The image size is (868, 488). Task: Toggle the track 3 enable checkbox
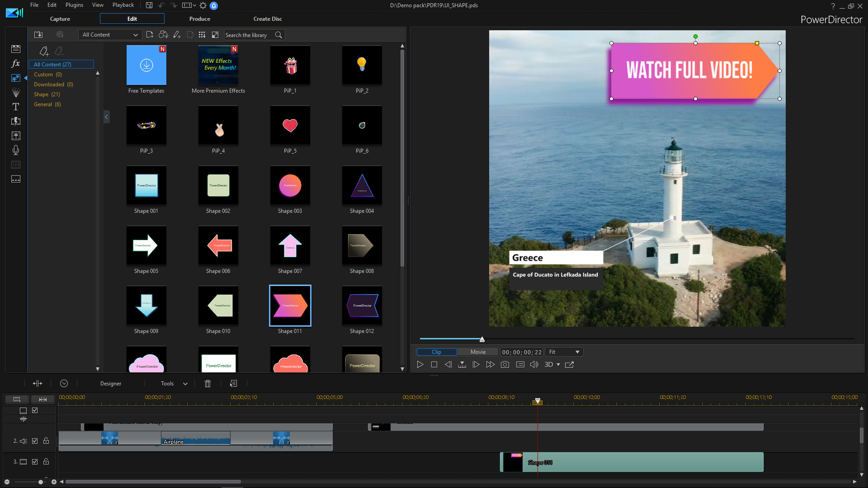tap(35, 462)
